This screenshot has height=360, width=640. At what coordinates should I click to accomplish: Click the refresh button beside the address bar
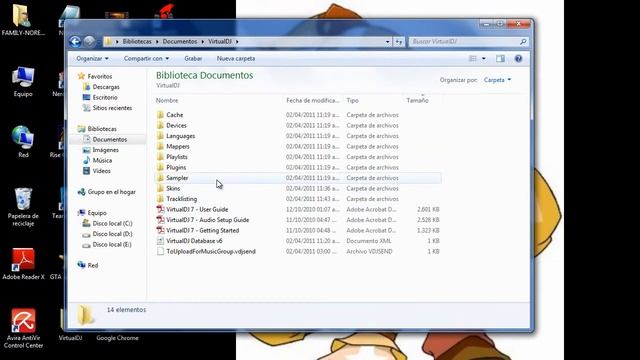click(399, 42)
